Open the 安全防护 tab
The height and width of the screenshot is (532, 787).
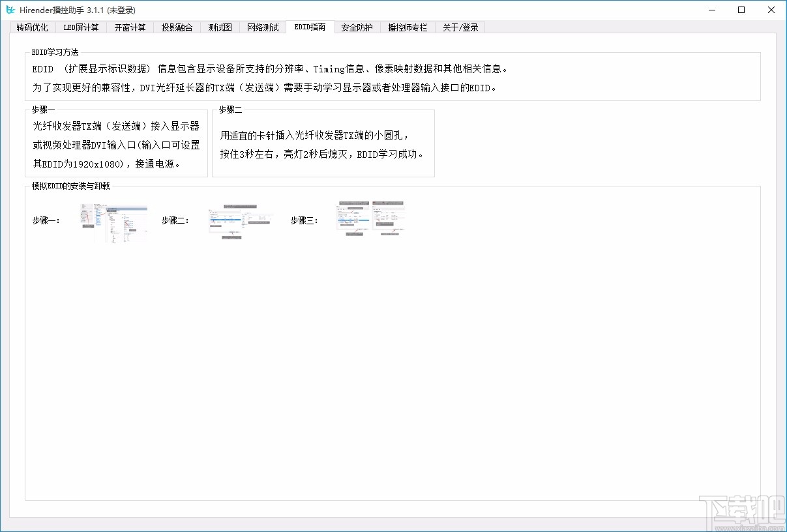click(x=357, y=27)
